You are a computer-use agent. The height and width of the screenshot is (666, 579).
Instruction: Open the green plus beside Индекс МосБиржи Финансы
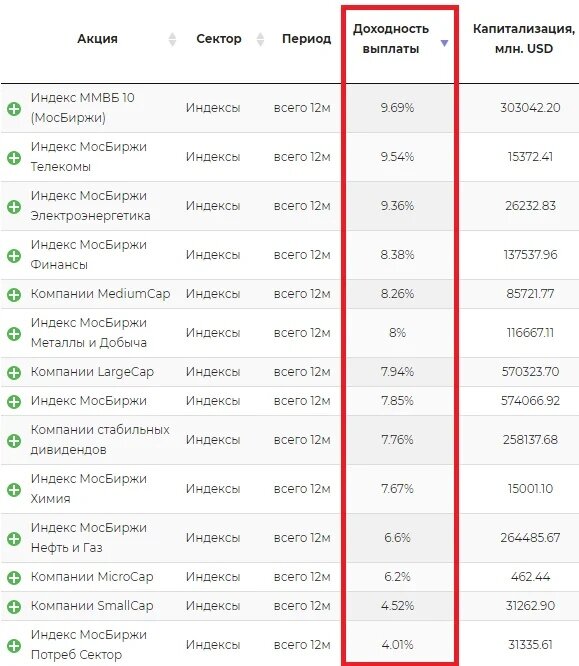[14, 256]
